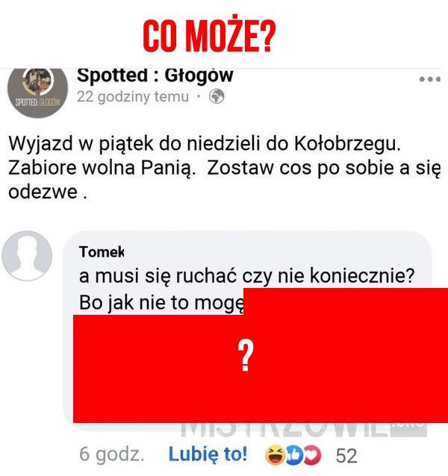The height and width of the screenshot is (476, 448).
Task: Click the public globe privacy icon
Action: [217, 96]
